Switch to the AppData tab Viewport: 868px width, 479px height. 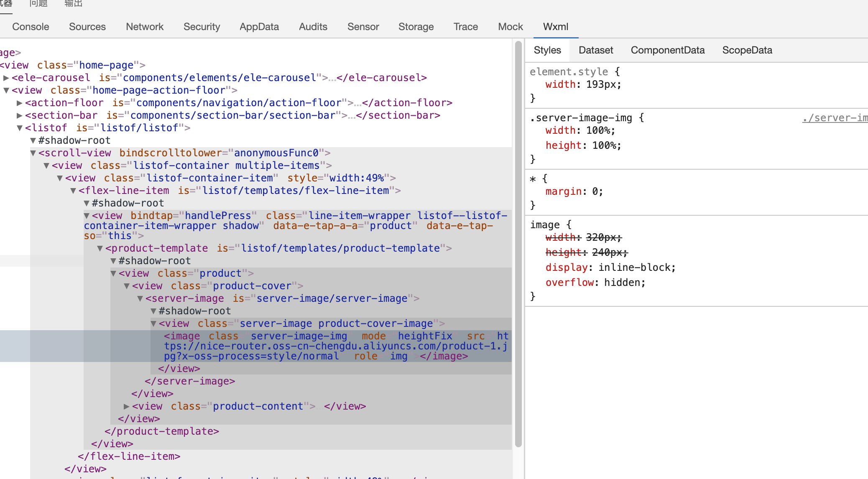coord(259,27)
